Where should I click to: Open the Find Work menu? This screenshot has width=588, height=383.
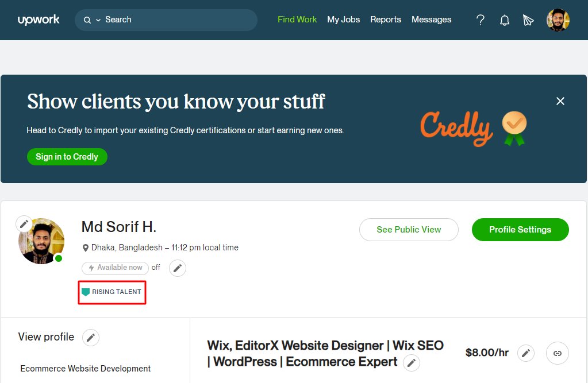pyautogui.click(x=297, y=20)
